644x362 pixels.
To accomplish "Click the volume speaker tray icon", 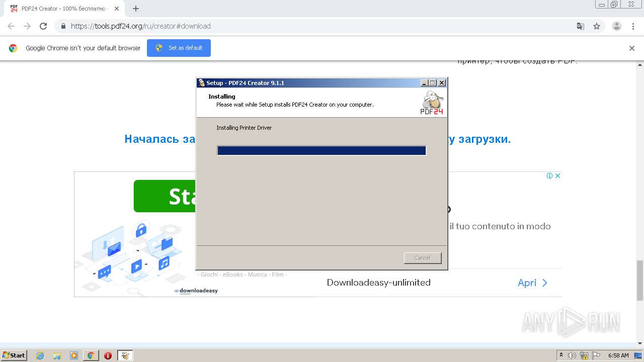I will pos(572,355).
